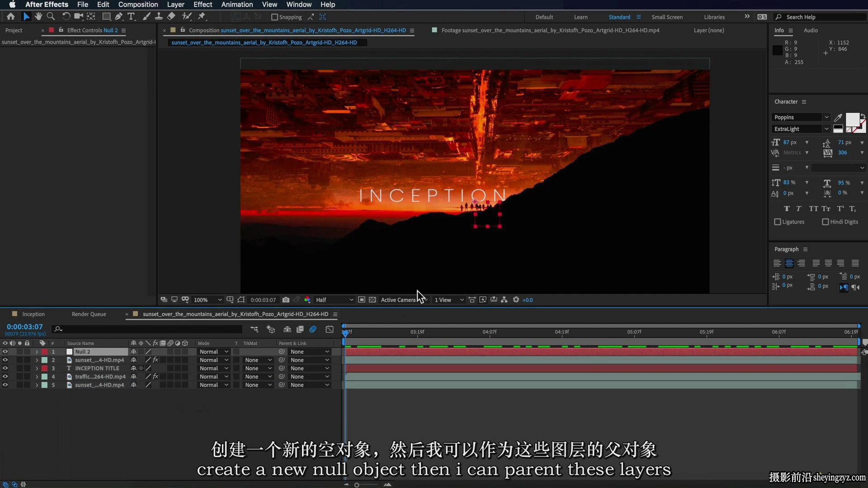Image resolution: width=868 pixels, height=488 pixels.
Task: Open the channel and color management icon
Action: [307, 300]
